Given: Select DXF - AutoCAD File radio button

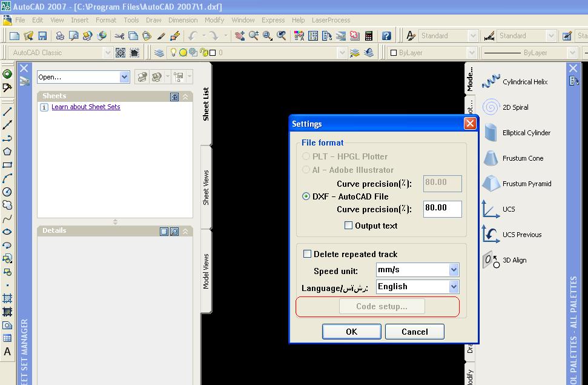Looking at the screenshot, I should (x=306, y=196).
